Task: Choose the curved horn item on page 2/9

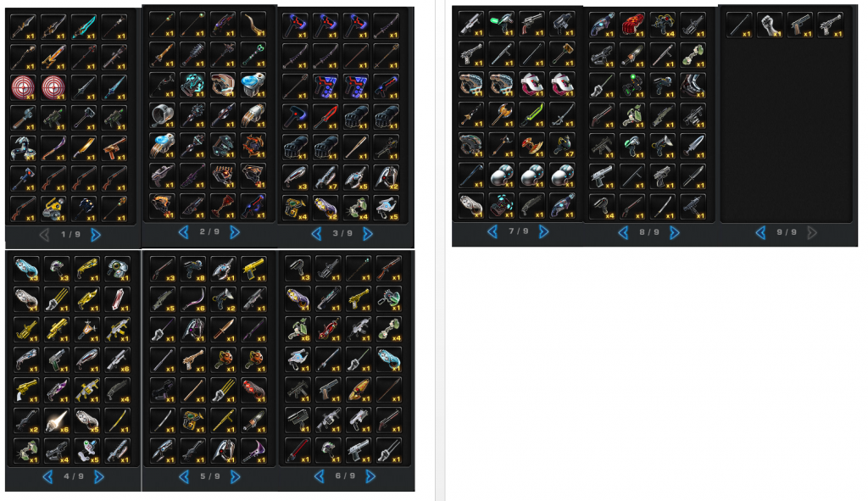Action: [x=253, y=25]
